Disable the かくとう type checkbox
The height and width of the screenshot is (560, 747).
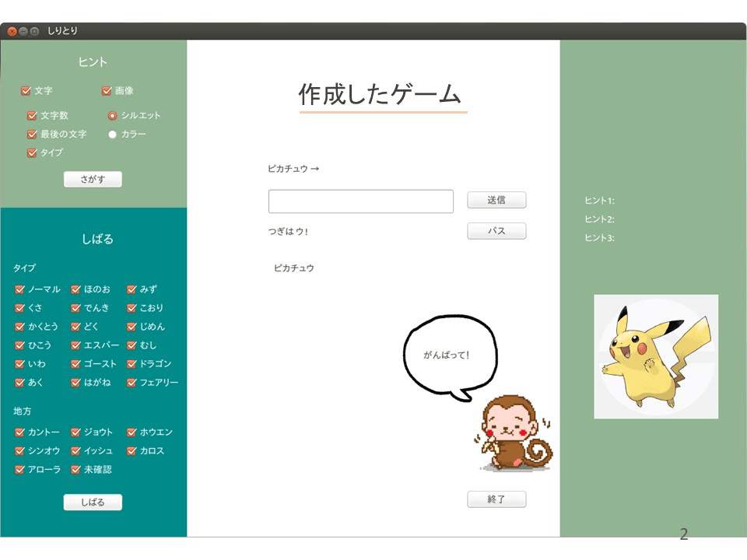(x=19, y=326)
